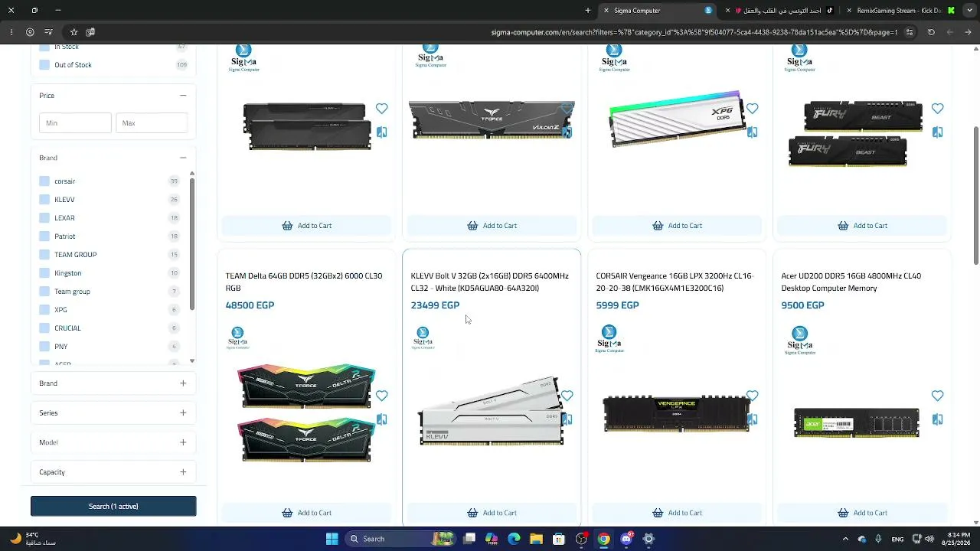Click the heart icon on Acer UD200 card
Image resolution: width=980 pixels, height=551 pixels.
(937, 396)
